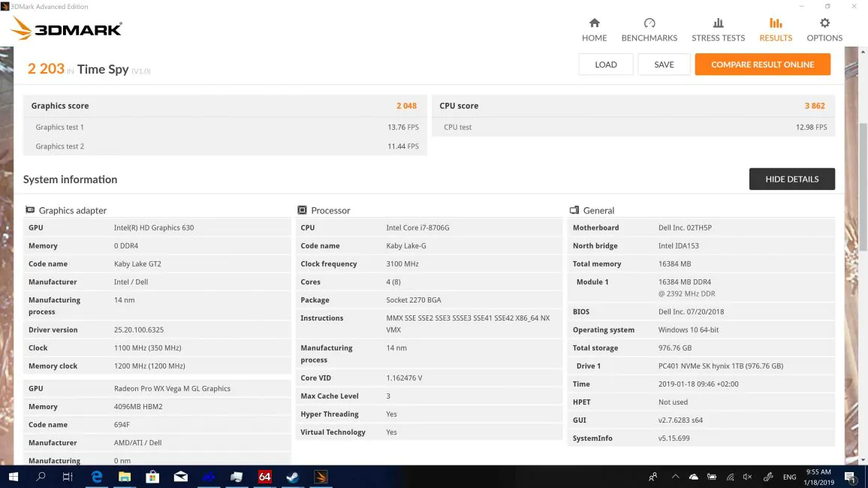Open the Options tab
The image size is (868, 488).
[x=824, y=29]
